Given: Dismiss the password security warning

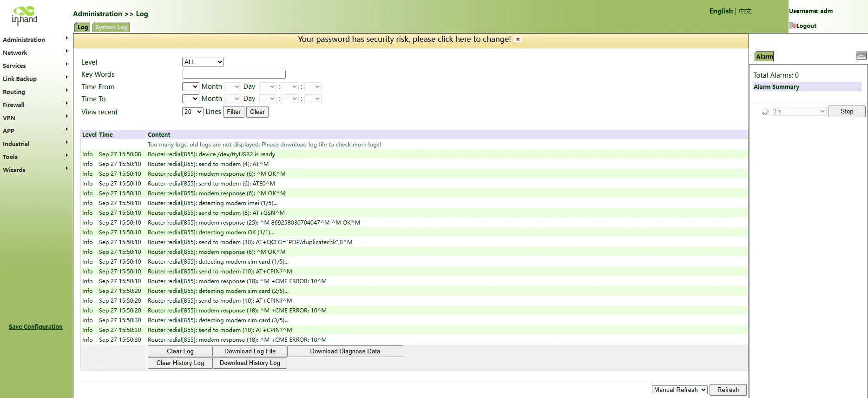Looking at the screenshot, I should click(518, 40).
